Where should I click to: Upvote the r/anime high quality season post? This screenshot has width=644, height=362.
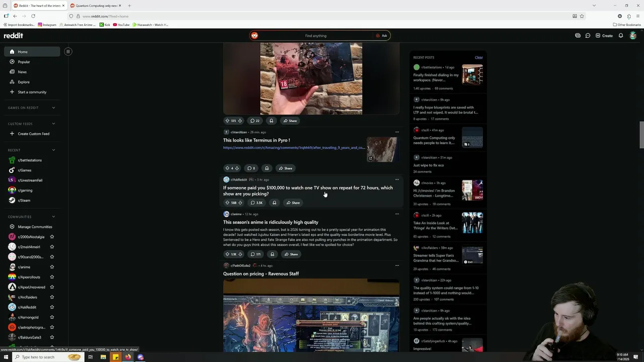click(227, 254)
